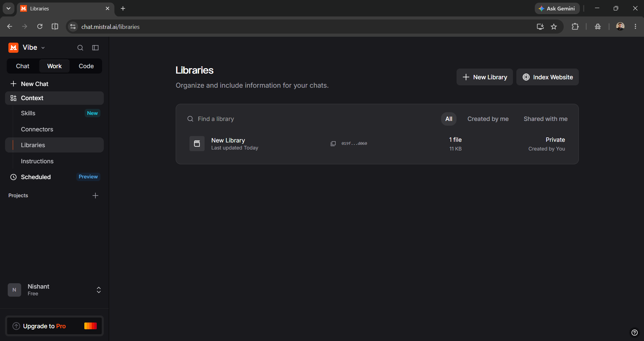Add a new project with plus icon
This screenshot has height=341, width=644.
[95, 196]
